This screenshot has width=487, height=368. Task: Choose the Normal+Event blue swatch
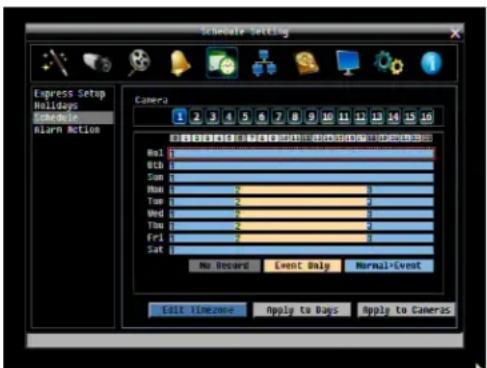point(389,266)
